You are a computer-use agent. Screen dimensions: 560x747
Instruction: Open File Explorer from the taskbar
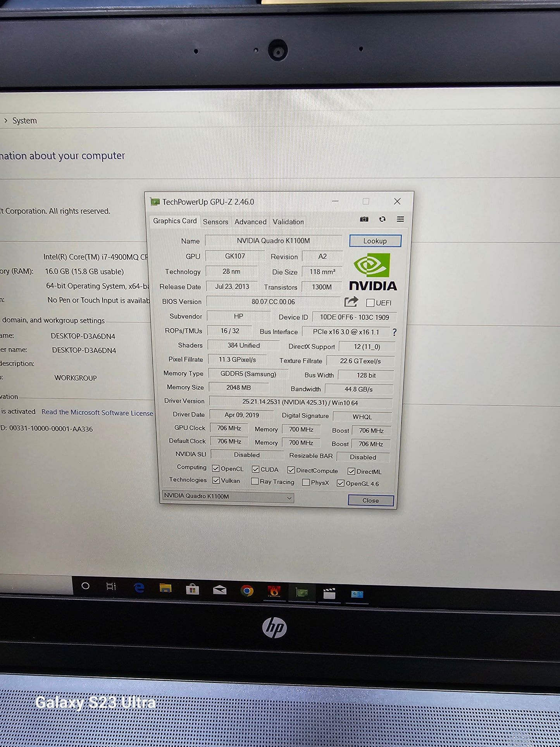click(x=165, y=588)
